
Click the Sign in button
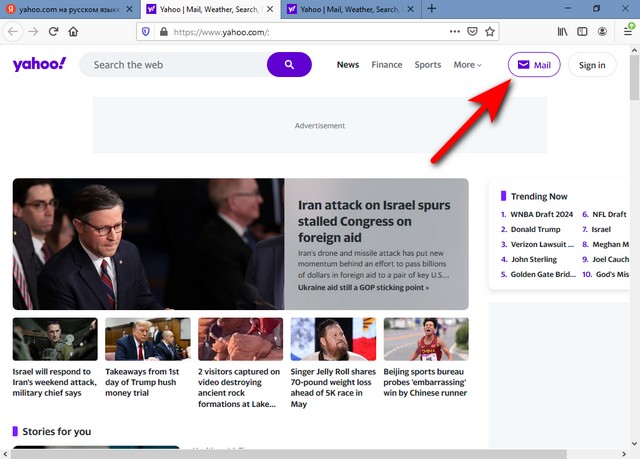(592, 64)
